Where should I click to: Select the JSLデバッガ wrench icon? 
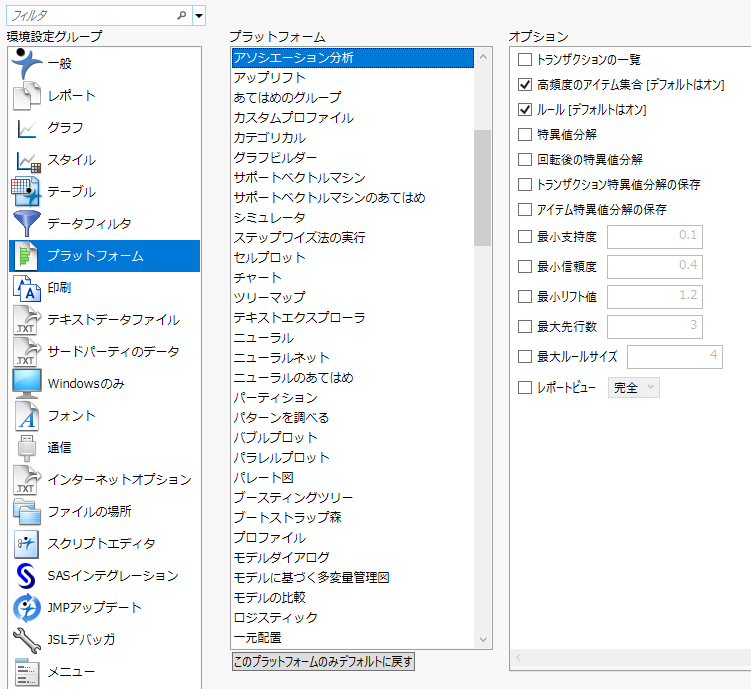26,640
